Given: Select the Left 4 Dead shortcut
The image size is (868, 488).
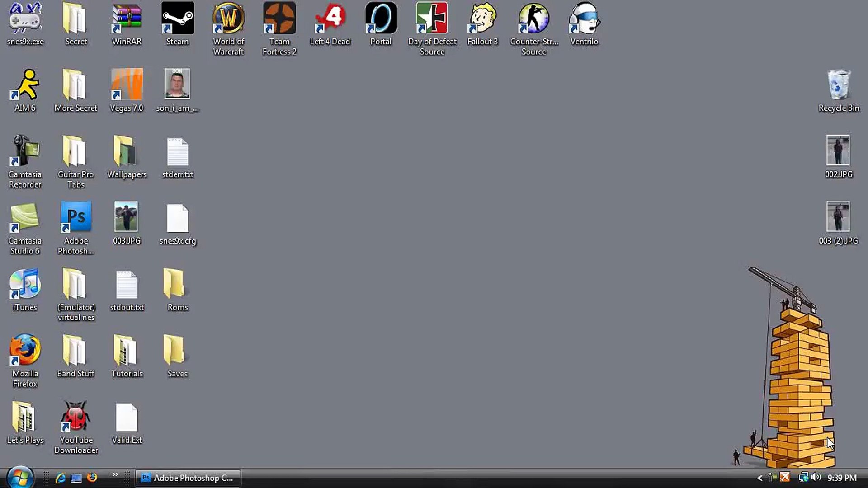Looking at the screenshot, I should coord(330,19).
